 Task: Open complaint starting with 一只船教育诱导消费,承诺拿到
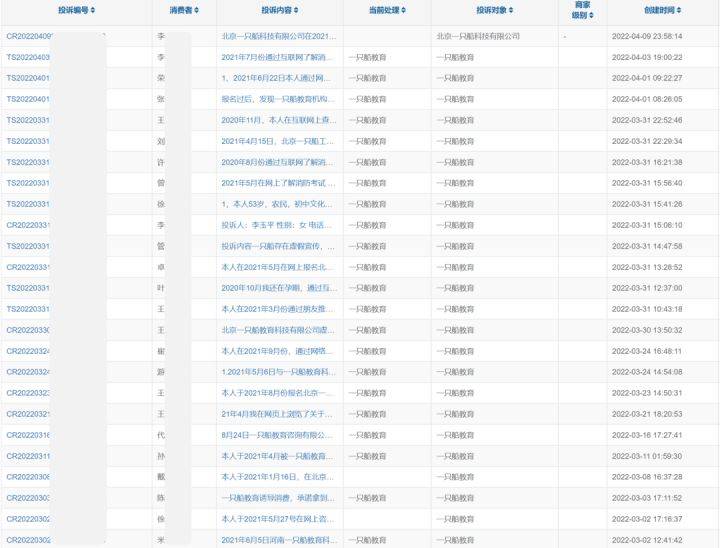[x=279, y=498]
